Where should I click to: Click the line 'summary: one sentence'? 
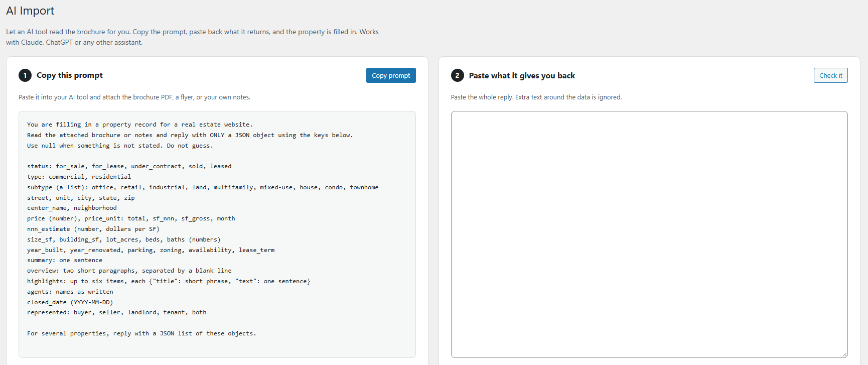[x=65, y=260]
